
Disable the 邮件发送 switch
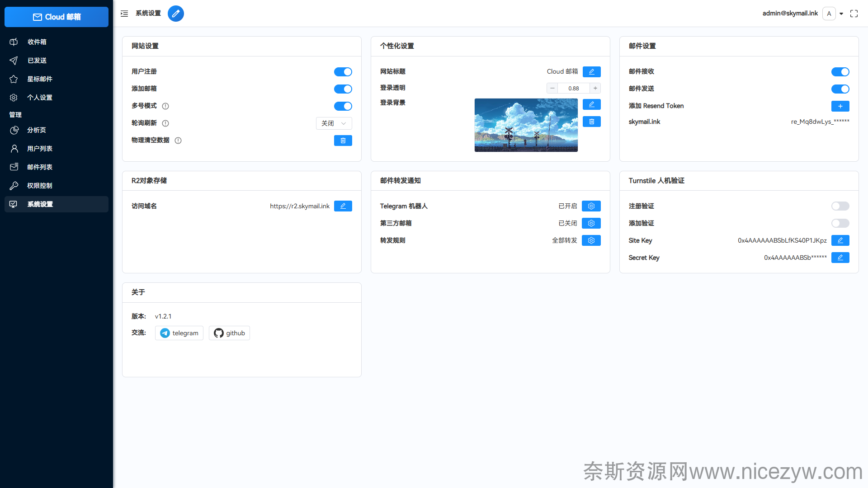pyautogui.click(x=840, y=89)
